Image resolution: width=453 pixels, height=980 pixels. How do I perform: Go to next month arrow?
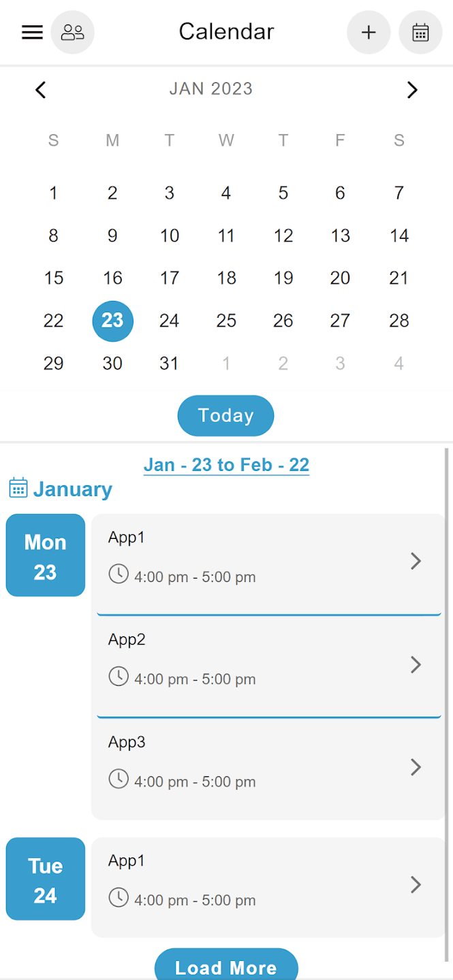tap(411, 89)
